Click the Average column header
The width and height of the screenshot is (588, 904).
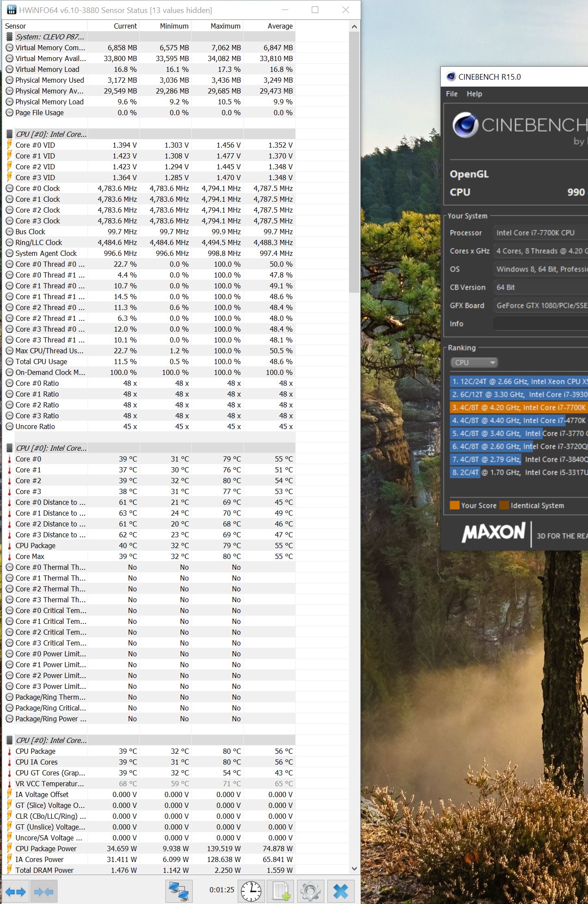(269, 26)
